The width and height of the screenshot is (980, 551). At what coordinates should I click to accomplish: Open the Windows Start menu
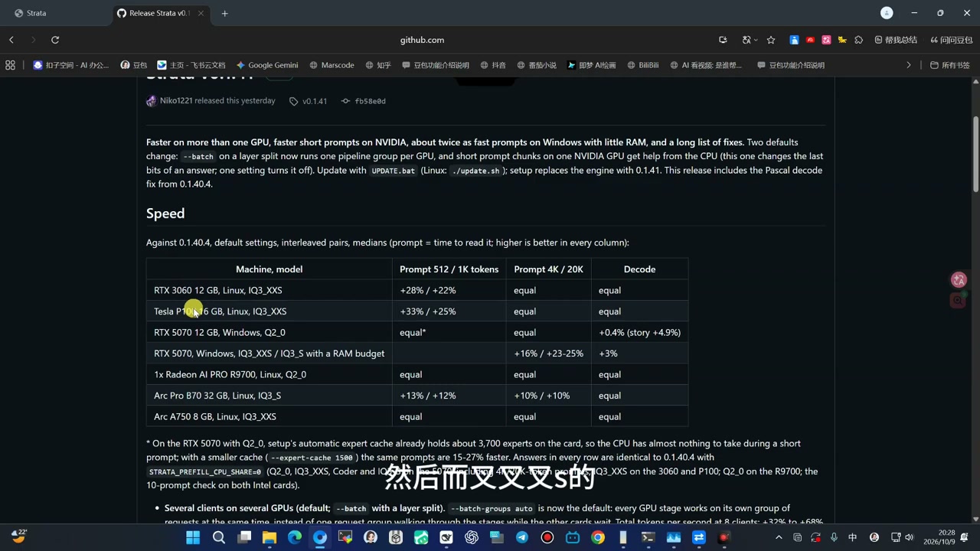coord(193,537)
